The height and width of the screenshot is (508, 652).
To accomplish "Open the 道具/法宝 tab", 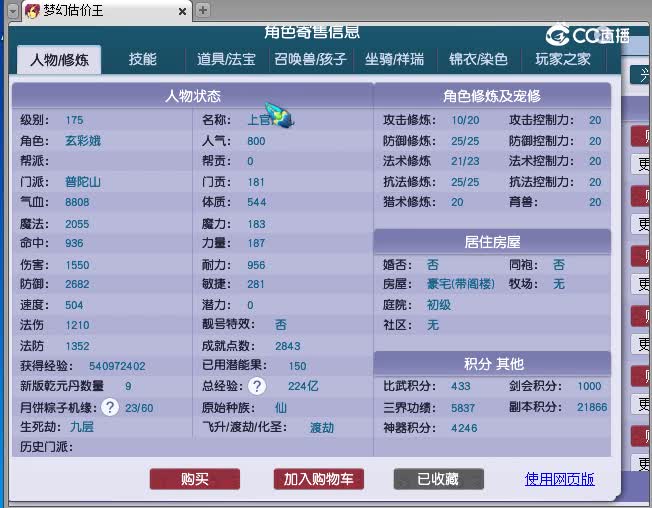I will coord(226,59).
